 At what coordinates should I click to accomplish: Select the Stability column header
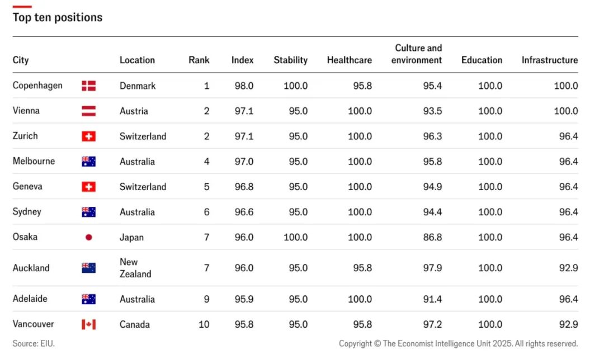[290, 60]
